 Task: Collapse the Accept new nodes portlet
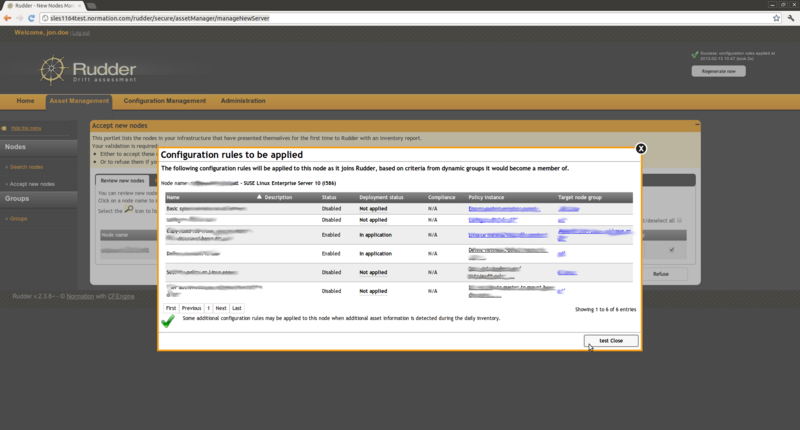(x=697, y=124)
